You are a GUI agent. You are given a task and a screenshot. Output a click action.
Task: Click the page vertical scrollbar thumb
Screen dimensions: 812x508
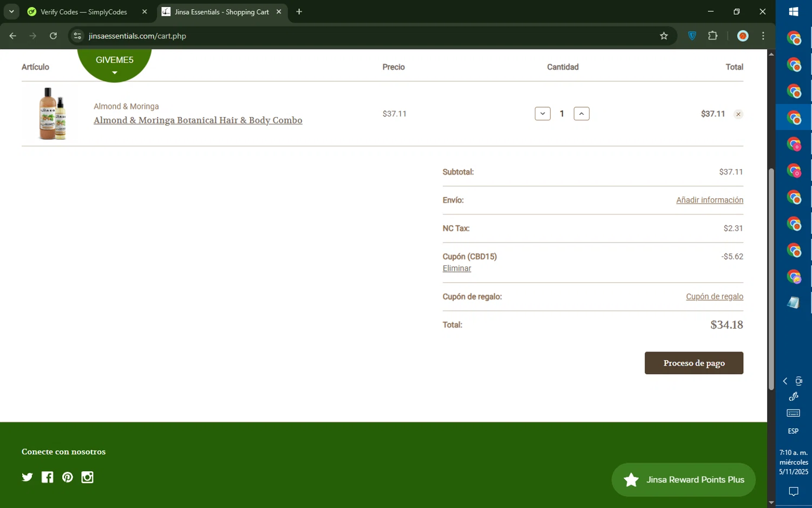click(771, 279)
